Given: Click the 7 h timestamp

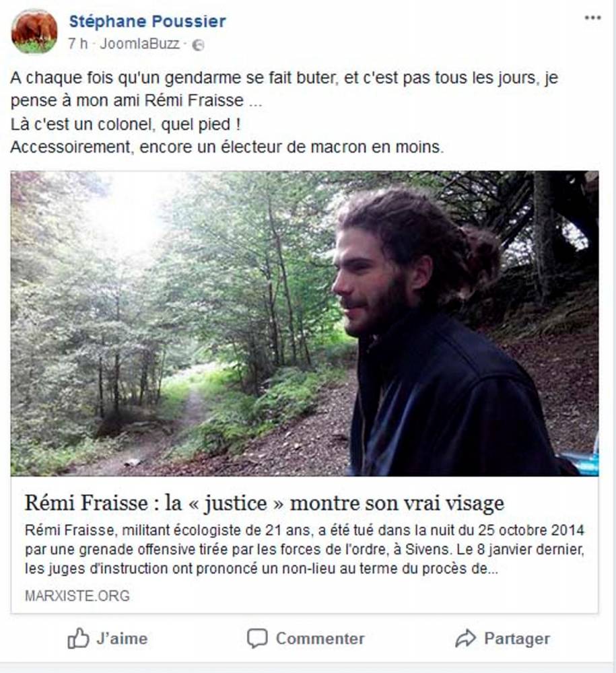Looking at the screenshot, I should tap(77, 44).
